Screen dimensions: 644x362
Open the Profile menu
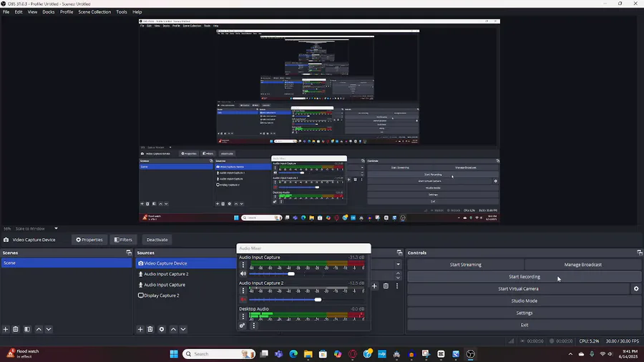[x=67, y=12]
